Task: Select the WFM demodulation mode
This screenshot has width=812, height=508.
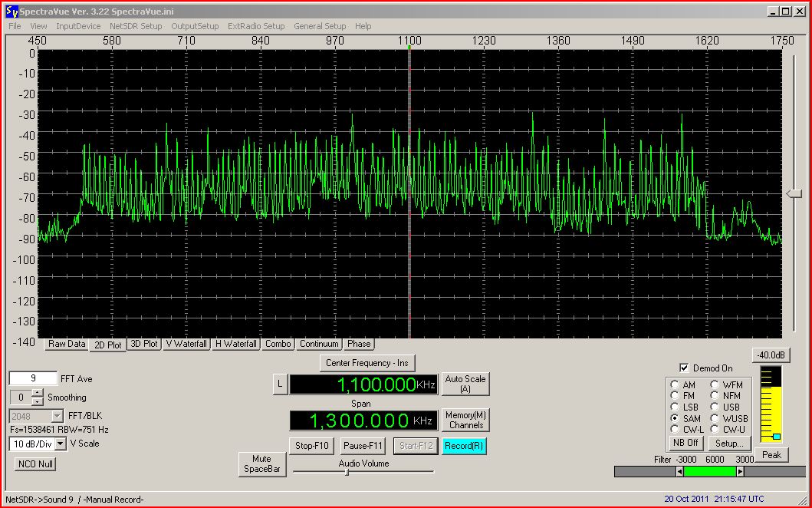Action: point(715,385)
